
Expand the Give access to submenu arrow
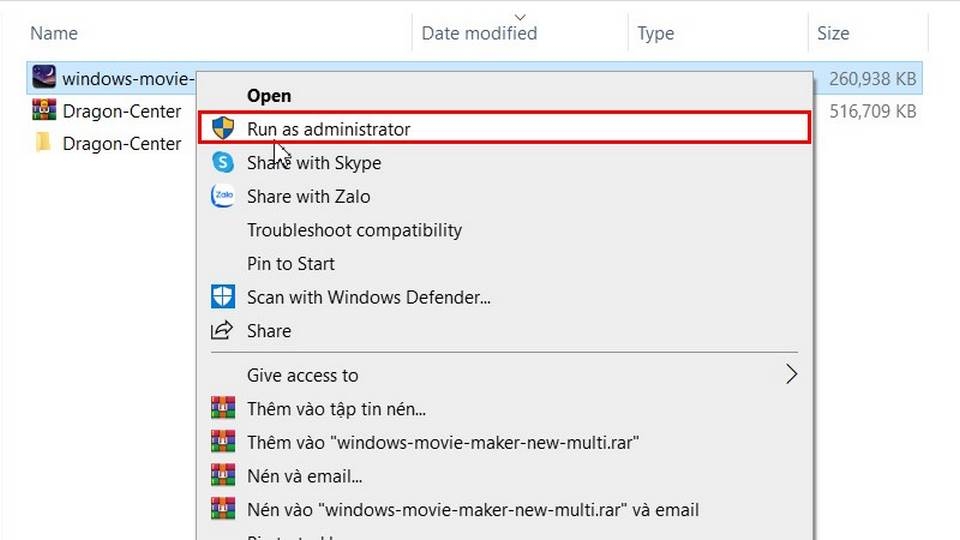pyautogui.click(x=791, y=374)
